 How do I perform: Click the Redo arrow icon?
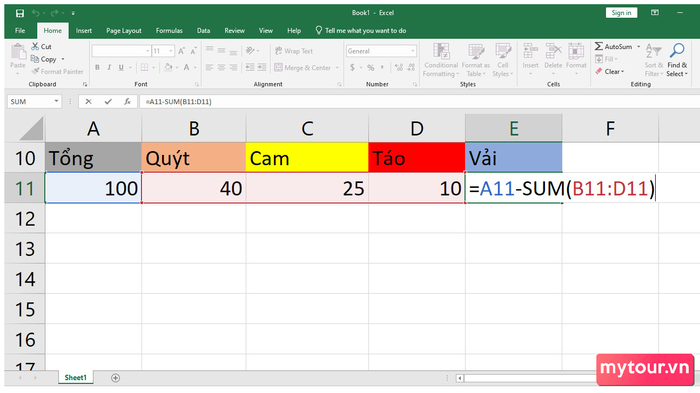pos(54,13)
